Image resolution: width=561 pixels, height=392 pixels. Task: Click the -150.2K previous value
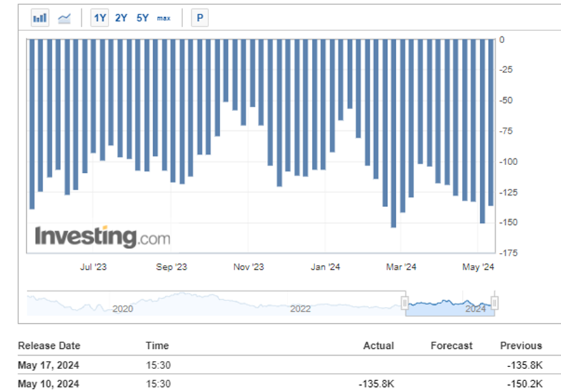tap(525, 384)
